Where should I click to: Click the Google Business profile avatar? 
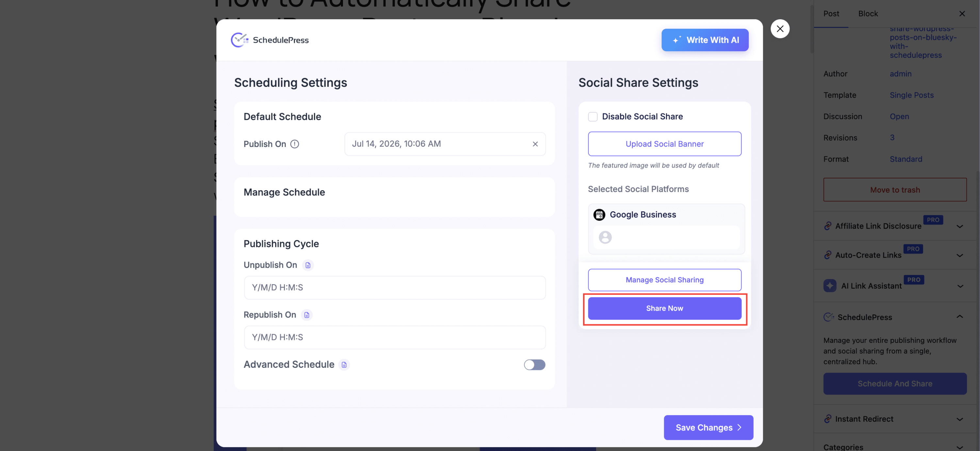coord(605,237)
